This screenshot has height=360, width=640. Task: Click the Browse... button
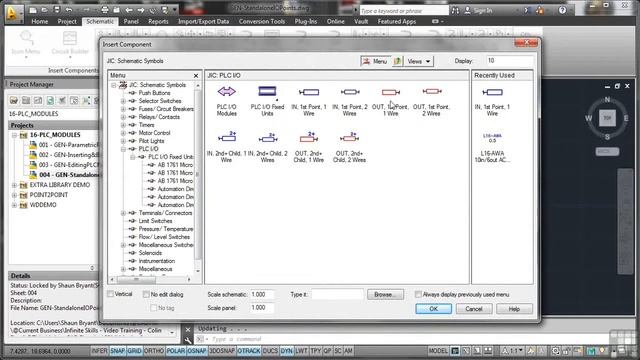[x=385, y=294]
